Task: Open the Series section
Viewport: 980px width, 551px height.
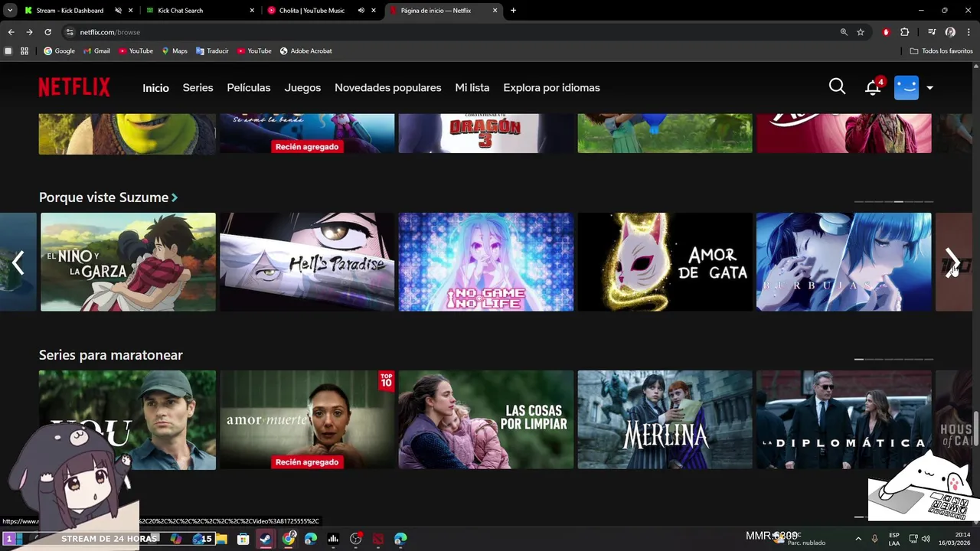Action: click(198, 88)
